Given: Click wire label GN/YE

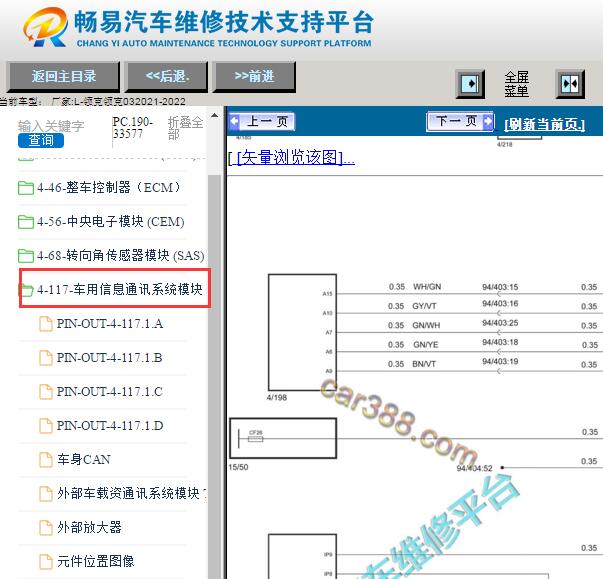Looking at the screenshot, I should 425,344.
